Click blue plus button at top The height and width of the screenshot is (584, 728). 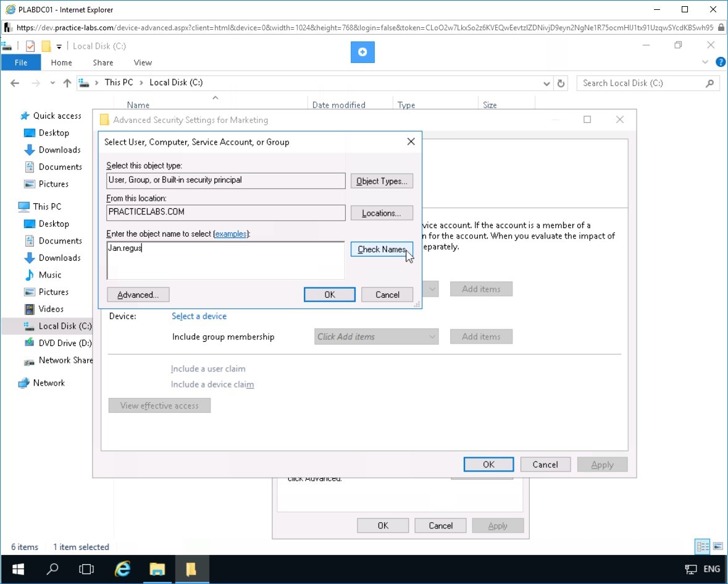coord(362,52)
